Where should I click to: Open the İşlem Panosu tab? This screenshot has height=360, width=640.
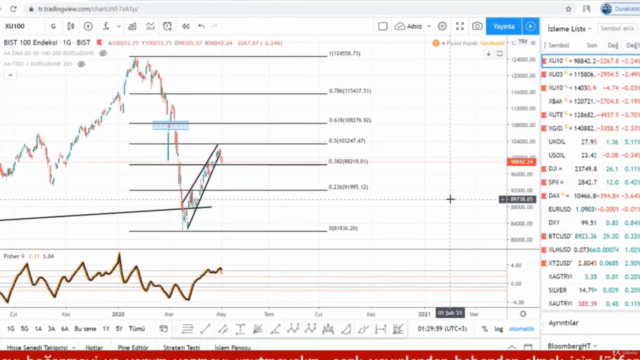(233, 347)
